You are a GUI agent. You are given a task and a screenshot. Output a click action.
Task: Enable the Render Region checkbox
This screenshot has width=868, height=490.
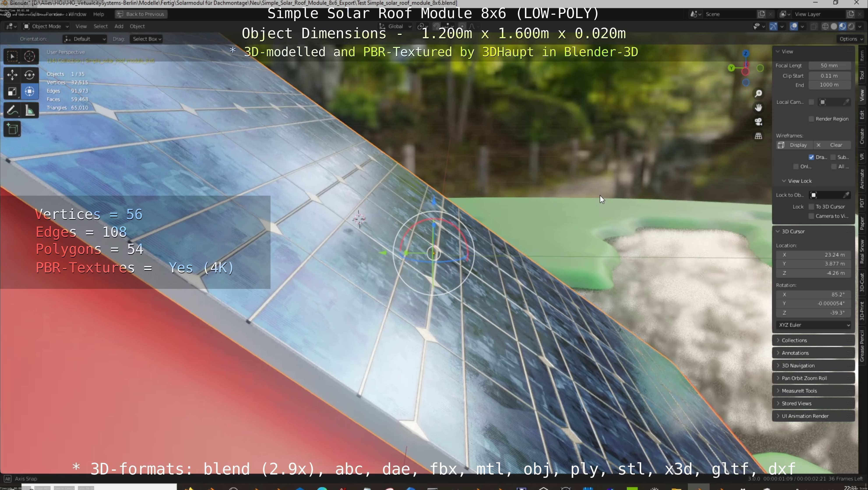click(811, 119)
